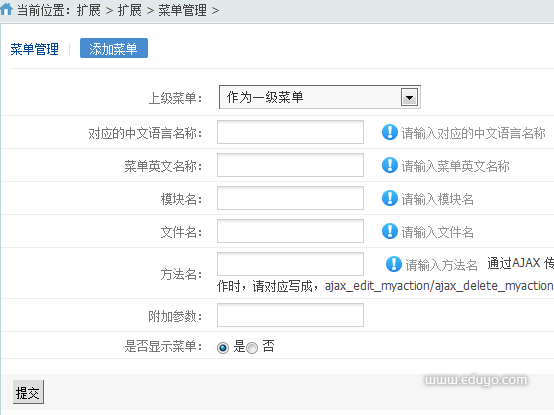This screenshot has width=554, height=415.
Task: Click info icon beside 请输入方法名
Action: 394,264
